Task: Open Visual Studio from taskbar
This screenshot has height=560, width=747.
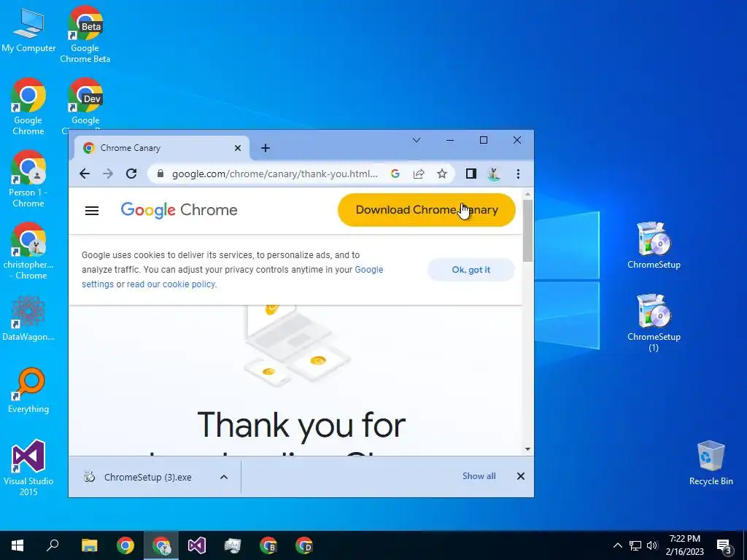Action: [x=197, y=545]
